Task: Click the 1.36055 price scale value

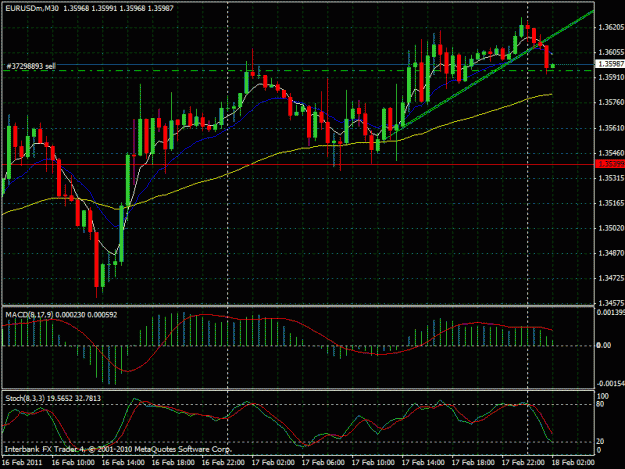Action: 611,52
